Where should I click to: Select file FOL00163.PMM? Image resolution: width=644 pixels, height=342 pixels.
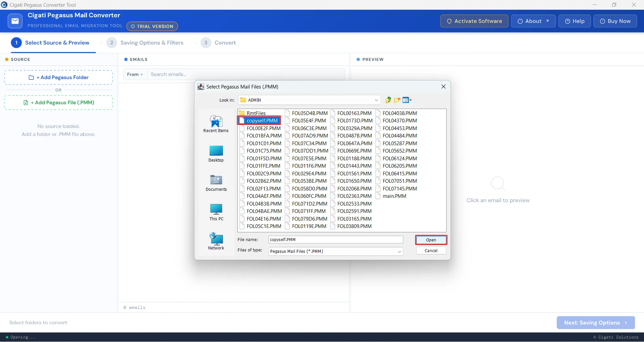point(351,113)
